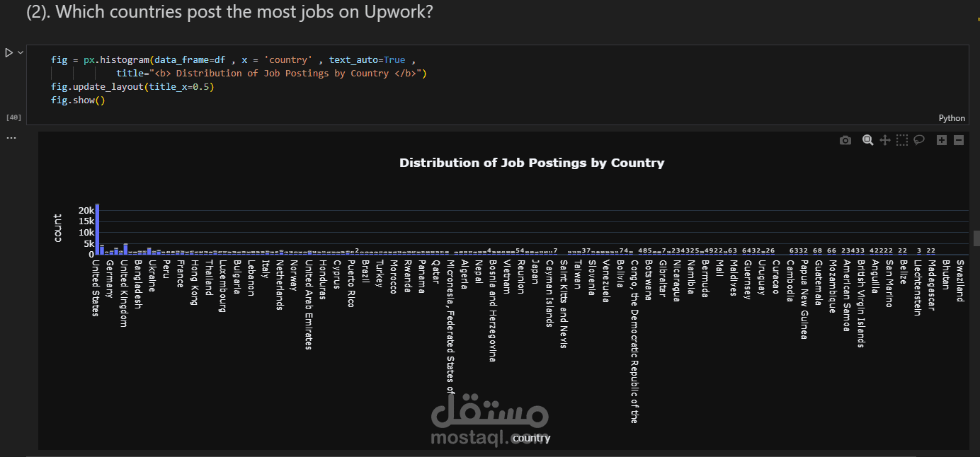The width and height of the screenshot is (980, 457).
Task: Change the Python cell language mode
Action: (952, 118)
